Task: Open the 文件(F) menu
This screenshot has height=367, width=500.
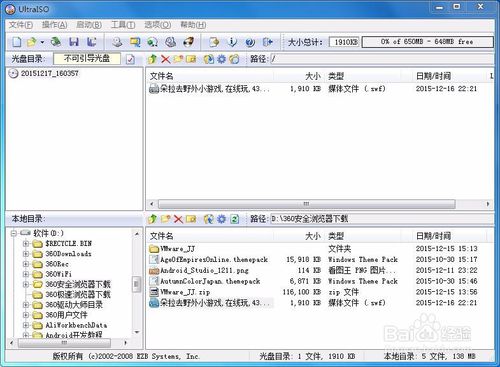Action: click(21, 25)
